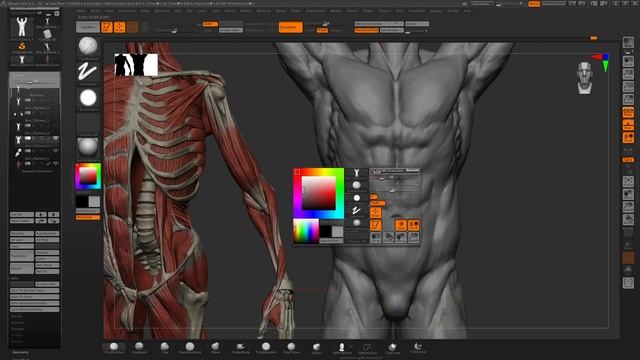Expand the Boolean section in subtool panel

pyautogui.click(x=17, y=322)
